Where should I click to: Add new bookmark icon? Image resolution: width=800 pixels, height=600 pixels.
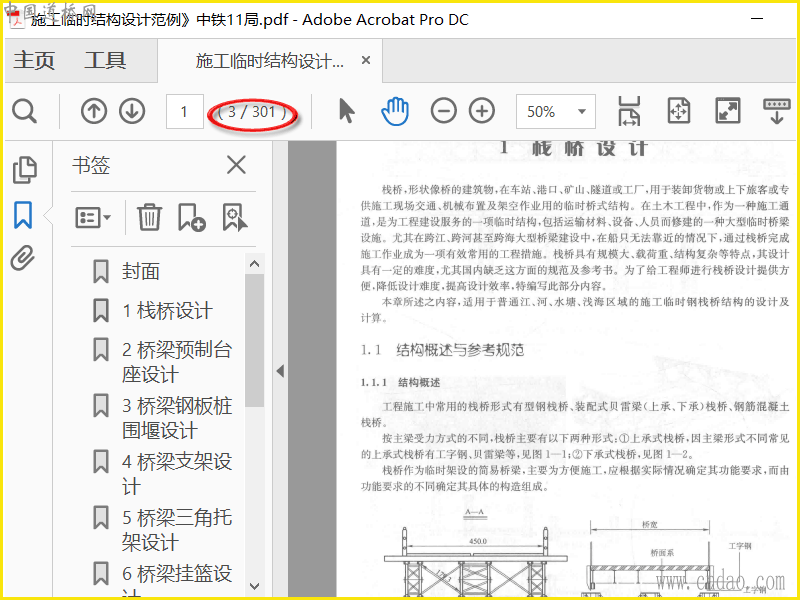coord(191,217)
